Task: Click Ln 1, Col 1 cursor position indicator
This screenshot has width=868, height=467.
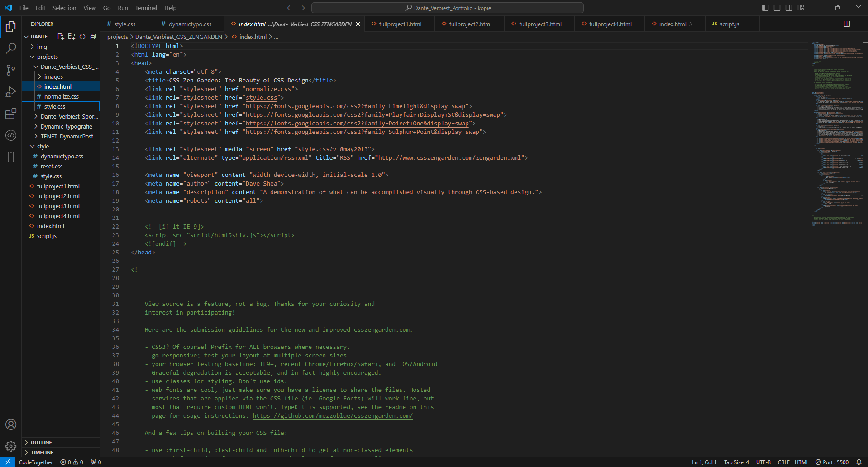Action: pyautogui.click(x=704, y=462)
